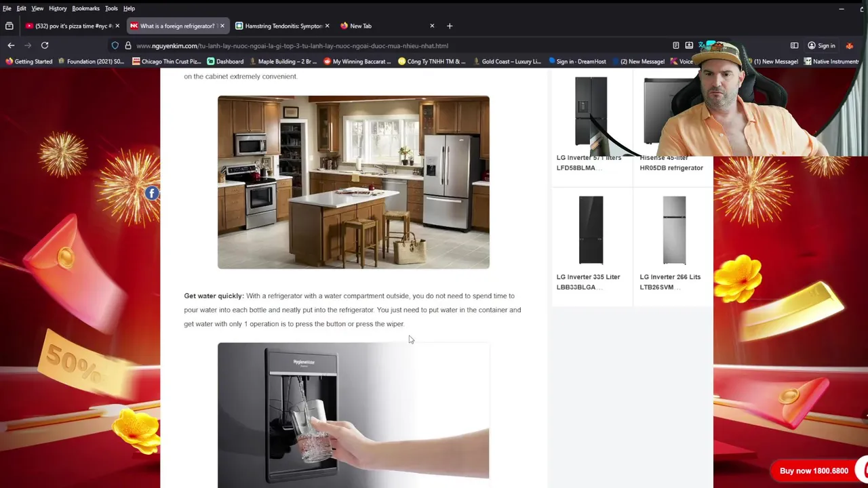Open LG Inverter 266 Lits LTB26SVM product image
Viewport: 868px width, 488px height.
674,230
